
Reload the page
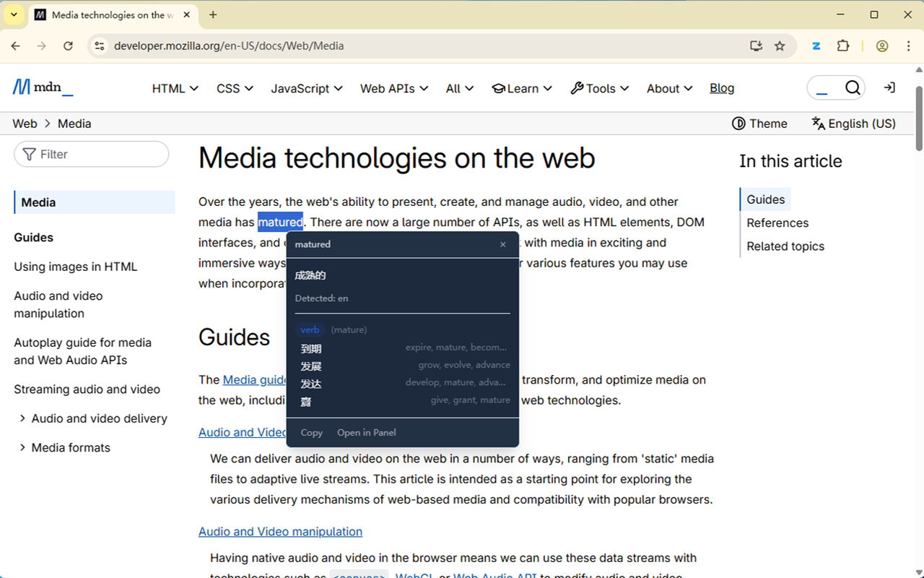(68, 46)
